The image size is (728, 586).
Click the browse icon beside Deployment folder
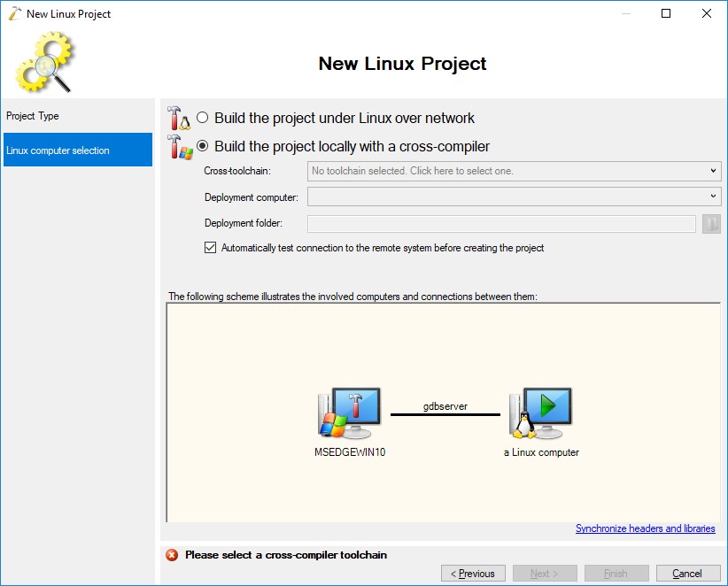point(711,224)
